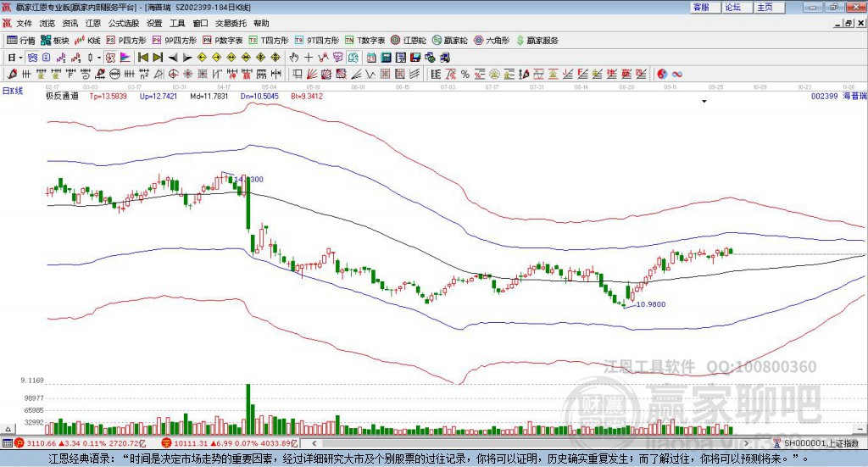The width and height of the screenshot is (868, 467).
Task: Open the 设置 menu
Action: coord(154,23)
